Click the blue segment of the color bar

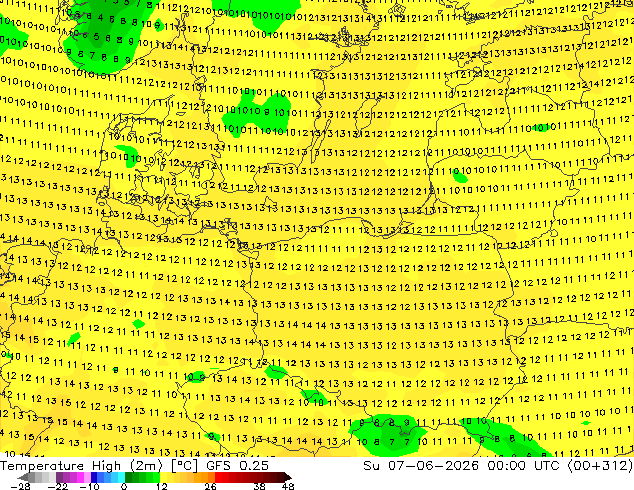[x=108, y=477]
